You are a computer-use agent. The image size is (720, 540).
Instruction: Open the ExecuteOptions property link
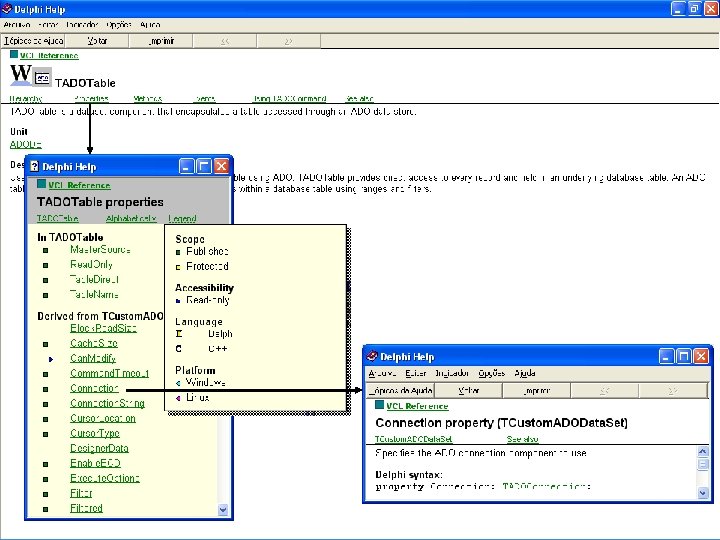[105, 478]
